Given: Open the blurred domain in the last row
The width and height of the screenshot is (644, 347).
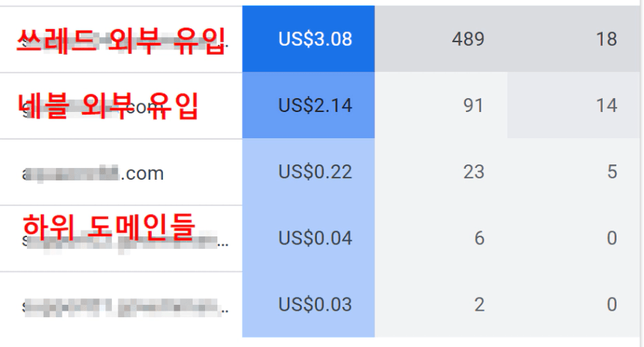Looking at the screenshot, I should [124, 306].
